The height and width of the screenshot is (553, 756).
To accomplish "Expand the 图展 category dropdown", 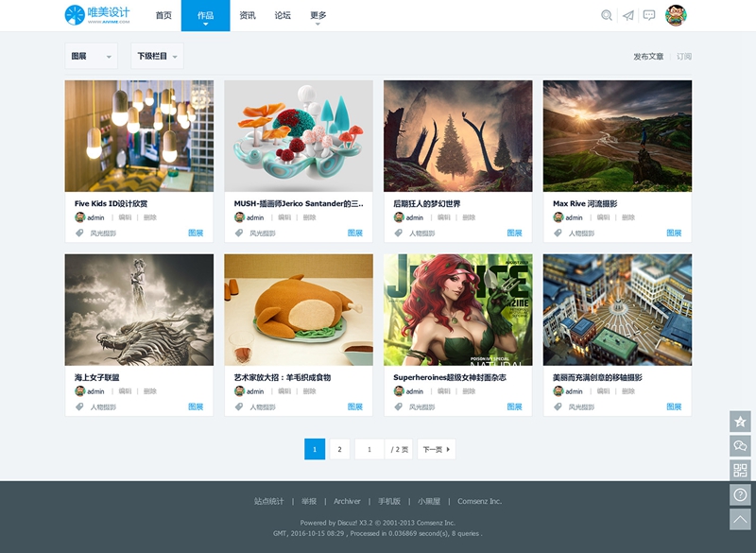I will tap(91, 57).
